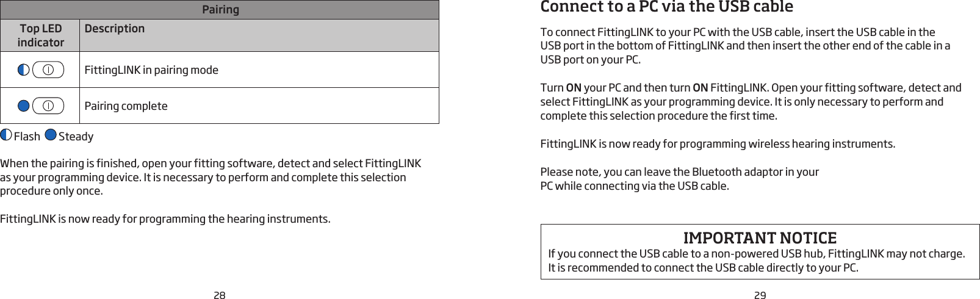Image resolution: width=980 pixels, height=299 pixels.
Task: Select the "FittingLINK in pairing mode" description cell
Action: click(x=151, y=70)
